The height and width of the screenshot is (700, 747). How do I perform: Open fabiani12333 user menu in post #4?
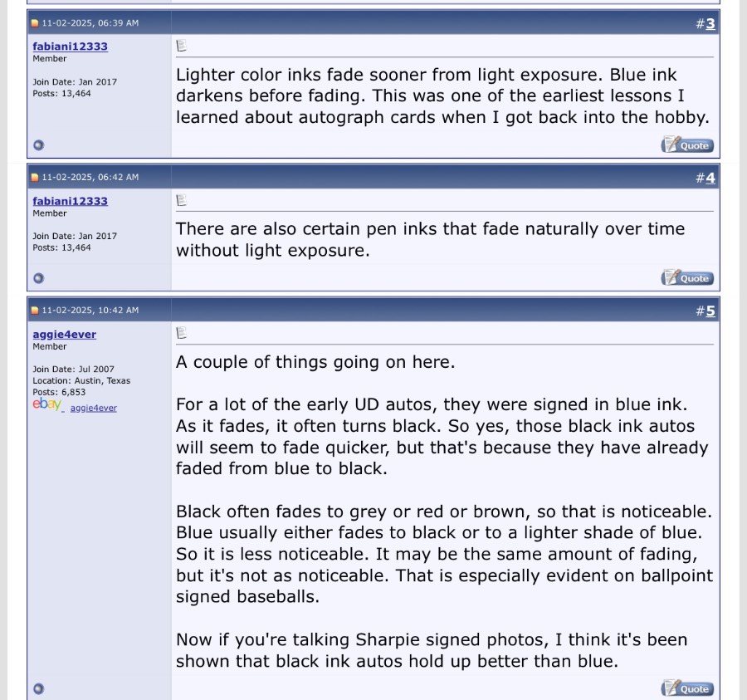70,201
